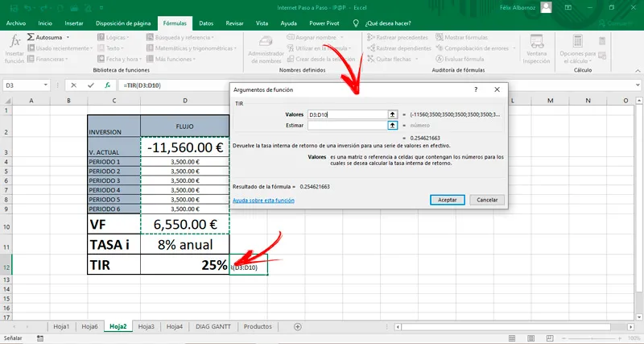
Task: Select the Hoja3 sheet tab
Action: tap(147, 327)
